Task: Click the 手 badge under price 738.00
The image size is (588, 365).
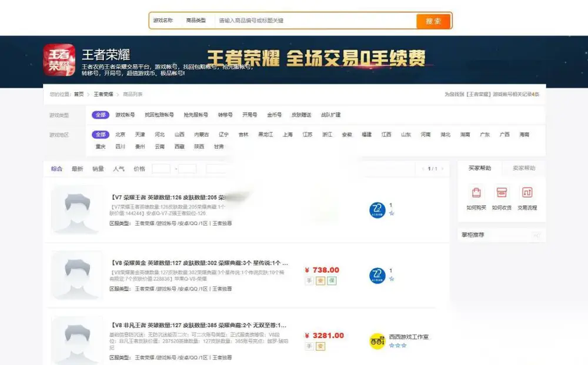Action: [x=309, y=280]
